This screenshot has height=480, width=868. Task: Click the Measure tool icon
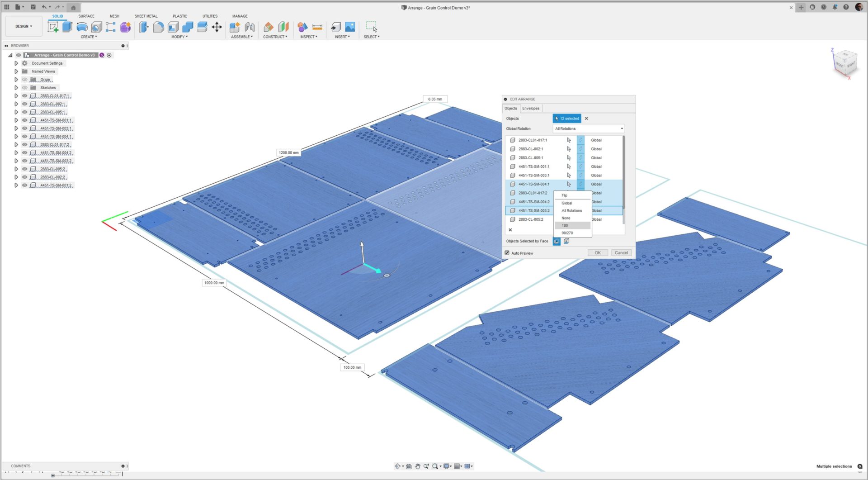[x=317, y=27]
